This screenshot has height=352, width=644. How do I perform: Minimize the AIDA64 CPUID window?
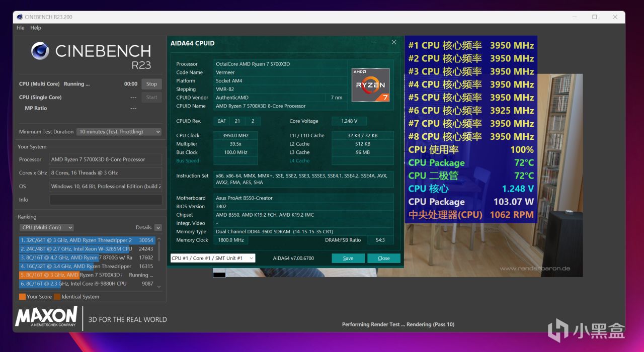pyautogui.click(x=373, y=43)
